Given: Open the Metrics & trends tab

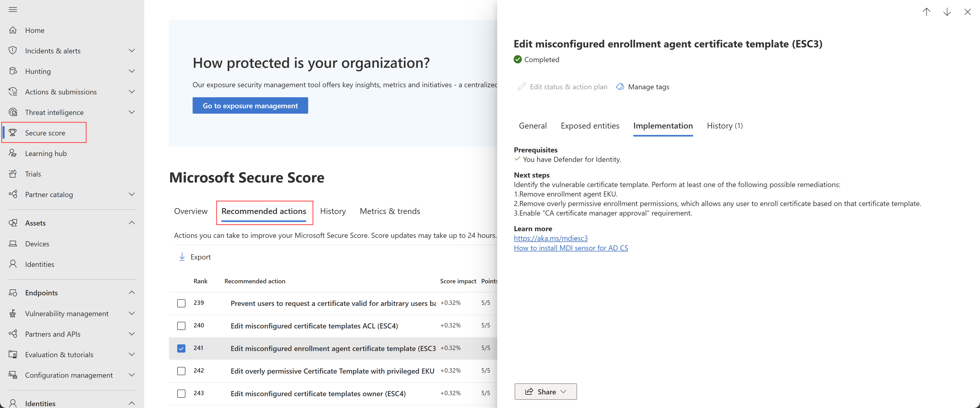Looking at the screenshot, I should coord(390,211).
